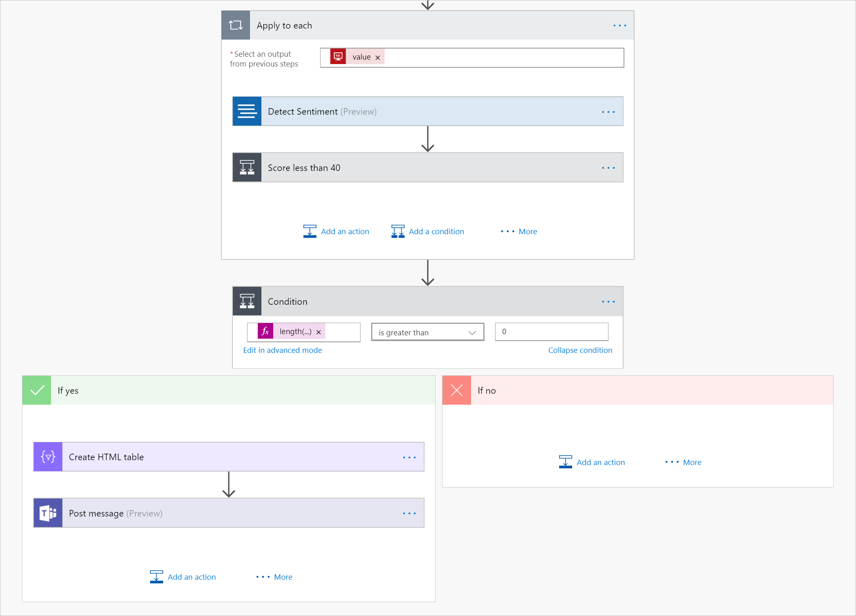This screenshot has height=616, width=856.
Task: Click the If yes checkmark icon
Action: click(37, 390)
